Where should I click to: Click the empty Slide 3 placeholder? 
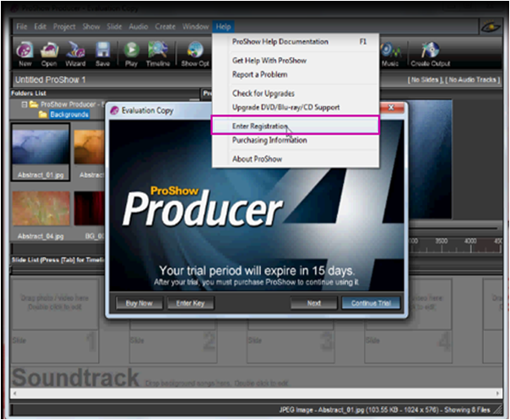290,341
